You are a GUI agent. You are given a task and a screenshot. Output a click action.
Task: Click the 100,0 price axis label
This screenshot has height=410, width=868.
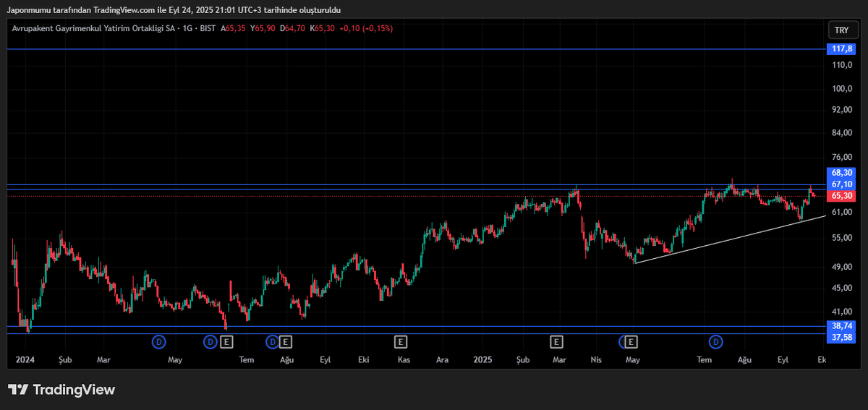842,89
